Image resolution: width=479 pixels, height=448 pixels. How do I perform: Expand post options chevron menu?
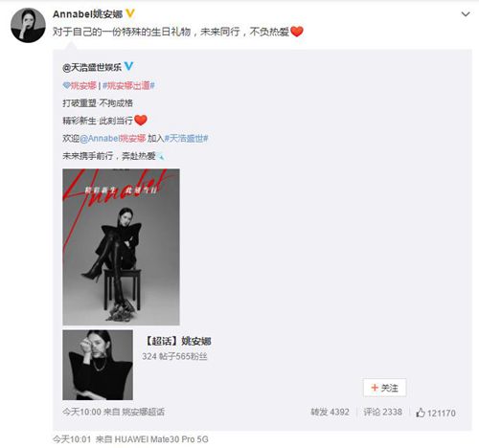pos(466,14)
